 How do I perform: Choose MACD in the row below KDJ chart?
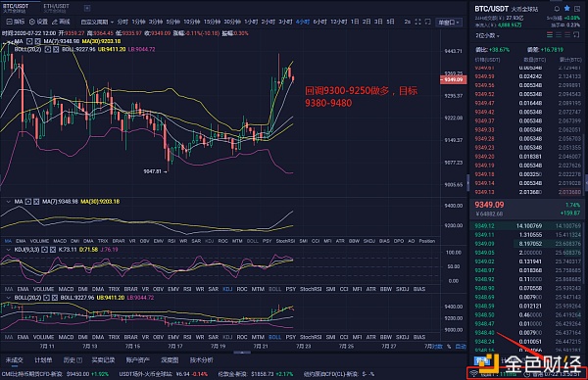66,289
